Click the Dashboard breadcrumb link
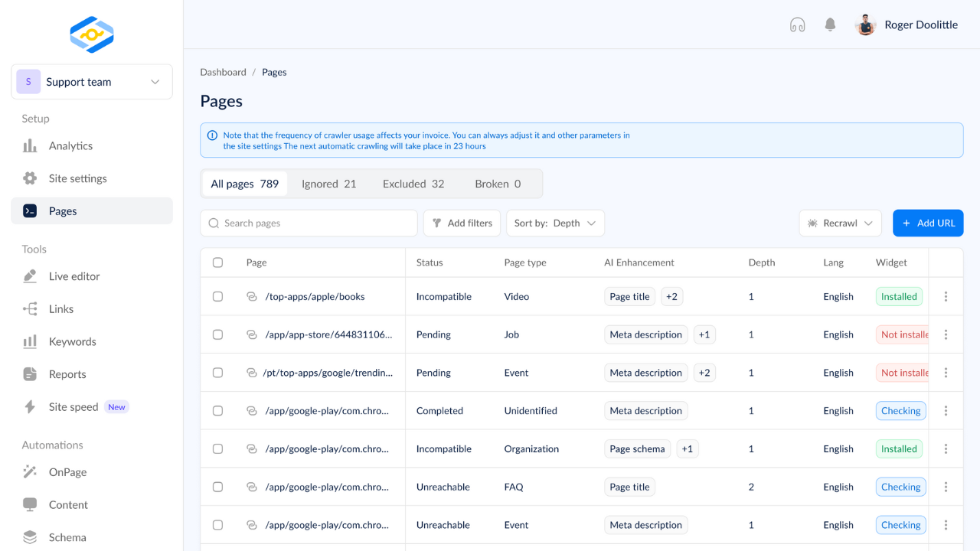Image resolution: width=980 pixels, height=551 pixels. point(223,72)
